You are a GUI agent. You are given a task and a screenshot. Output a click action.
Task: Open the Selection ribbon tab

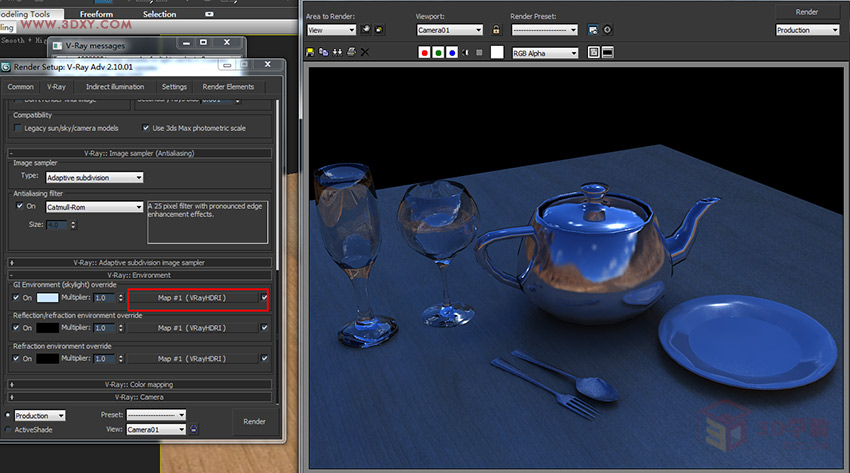[x=159, y=14]
